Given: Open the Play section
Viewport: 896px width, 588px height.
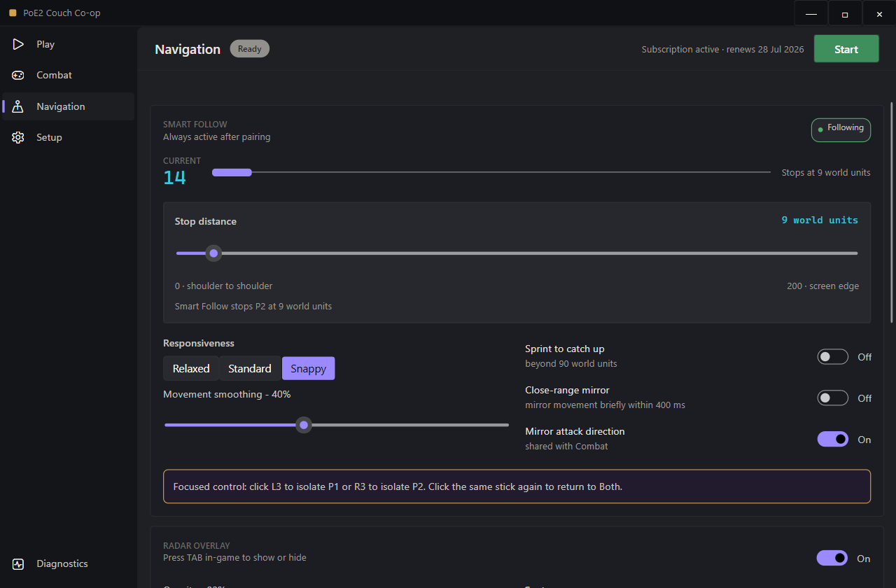Looking at the screenshot, I should pyautogui.click(x=68, y=44).
